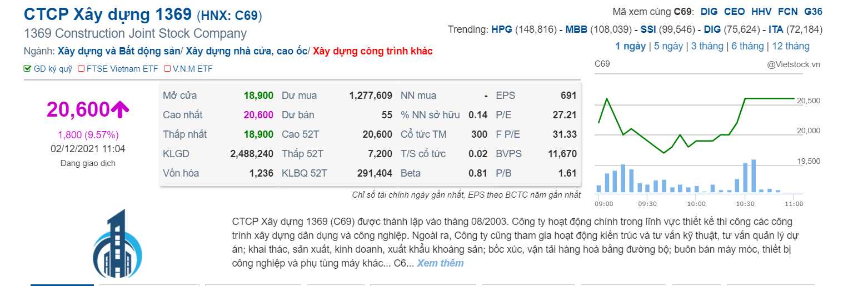The height and width of the screenshot is (286, 868).
Task: Click the timestamp 02/12/2021 11:04
Action: pos(88,149)
